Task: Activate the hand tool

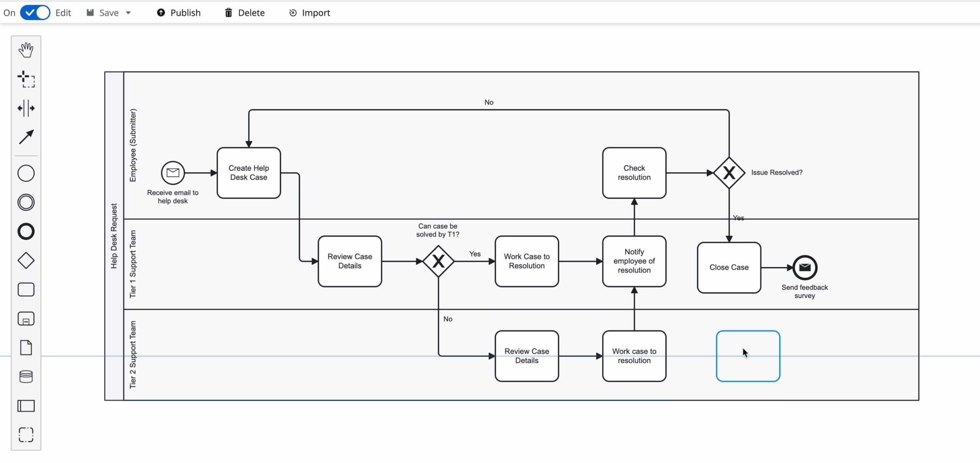Action: [26, 50]
